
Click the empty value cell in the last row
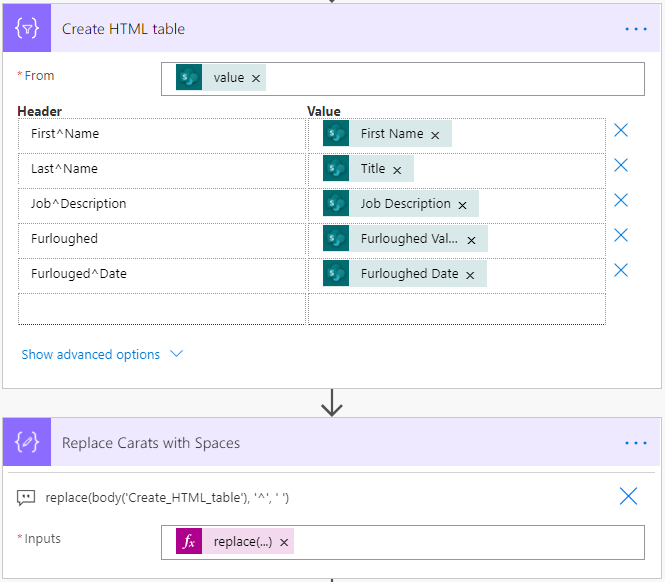point(457,309)
